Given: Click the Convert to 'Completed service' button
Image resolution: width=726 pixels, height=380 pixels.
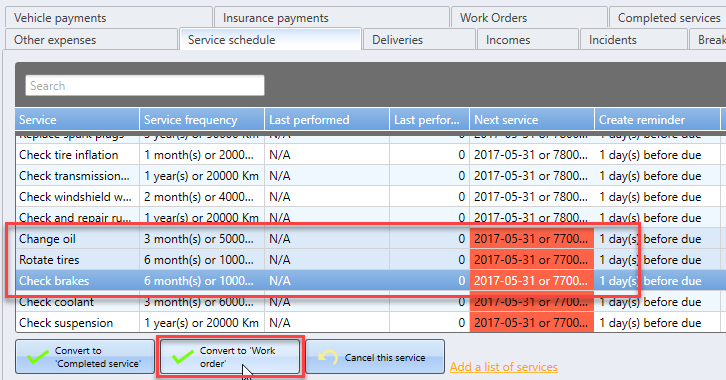Looking at the screenshot, I should click(85, 357).
